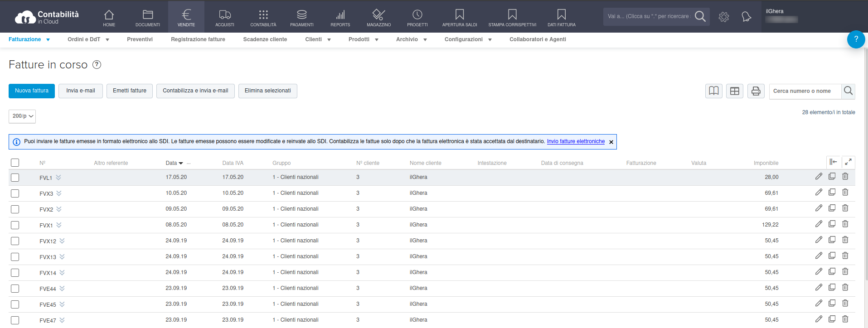Click the top search magnifier icon

pyautogui.click(x=700, y=16)
